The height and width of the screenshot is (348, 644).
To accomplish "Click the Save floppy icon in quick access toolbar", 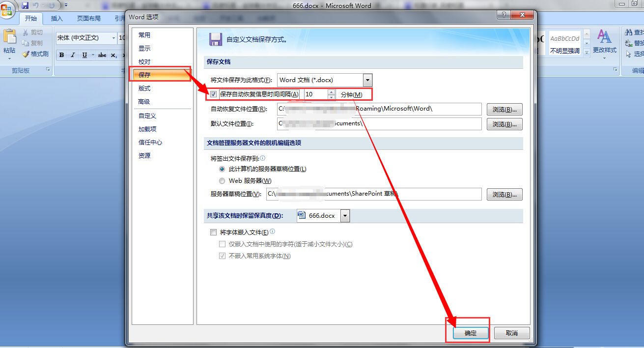I will [x=25, y=5].
